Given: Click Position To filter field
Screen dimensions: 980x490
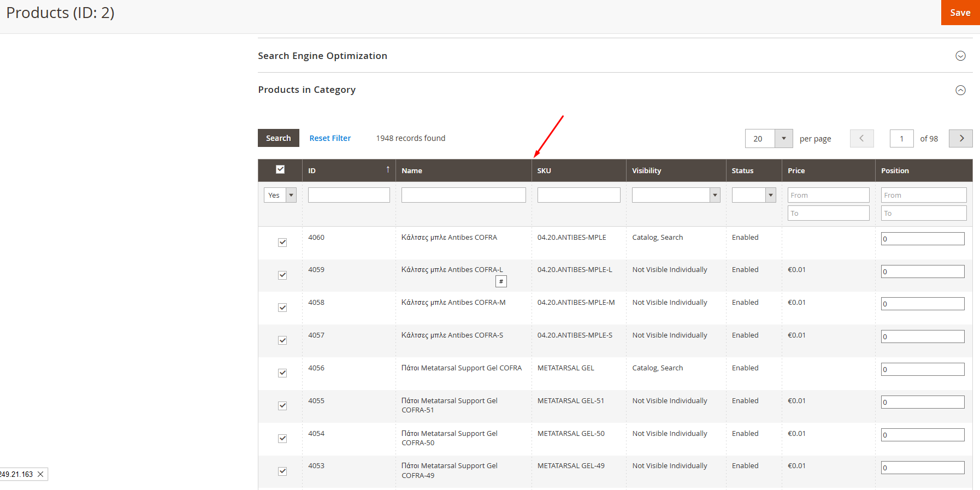Looking at the screenshot, I should pyautogui.click(x=924, y=213).
